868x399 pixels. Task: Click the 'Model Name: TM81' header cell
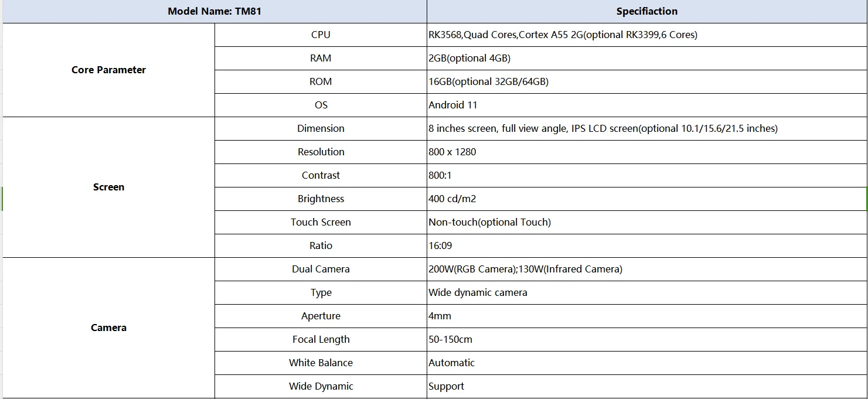pyautogui.click(x=215, y=11)
